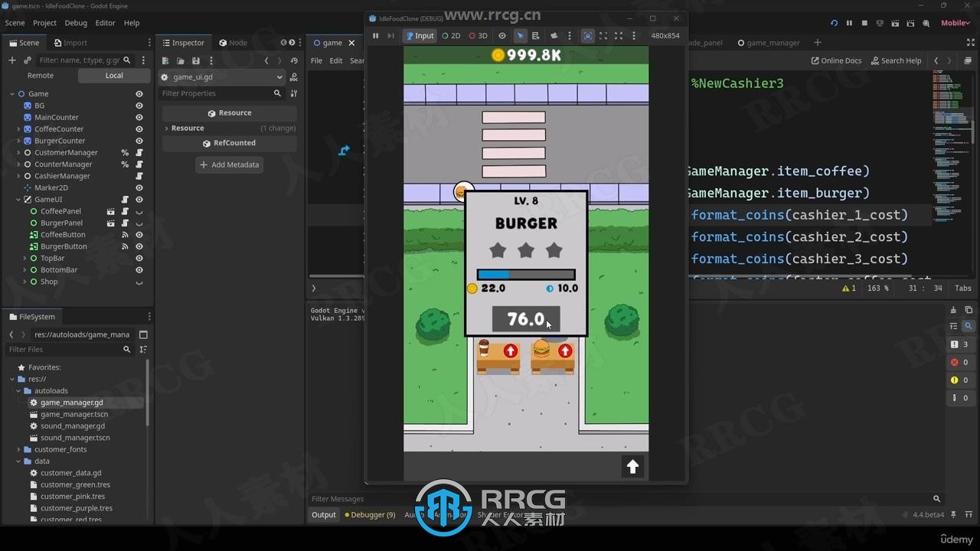The width and height of the screenshot is (980, 551).
Task: Expand the CustomerManager node
Action: point(18,152)
